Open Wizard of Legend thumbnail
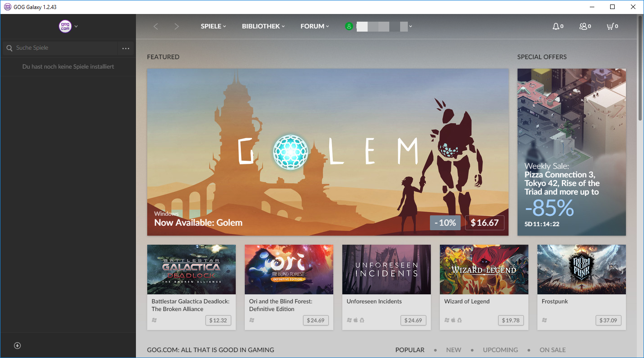644x358 pixels. click(484, 270)
